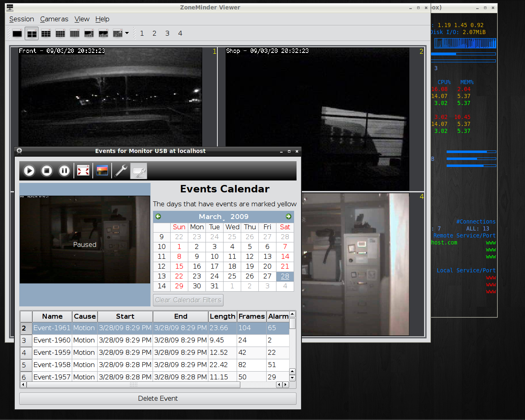The image size is (525, 420).
Task: Jump to view page 1 in toolbar
Action: click(142, 33)
